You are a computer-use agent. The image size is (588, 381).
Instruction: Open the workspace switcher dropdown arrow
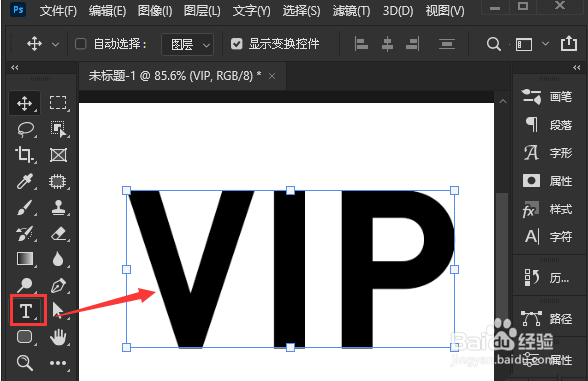545,44
